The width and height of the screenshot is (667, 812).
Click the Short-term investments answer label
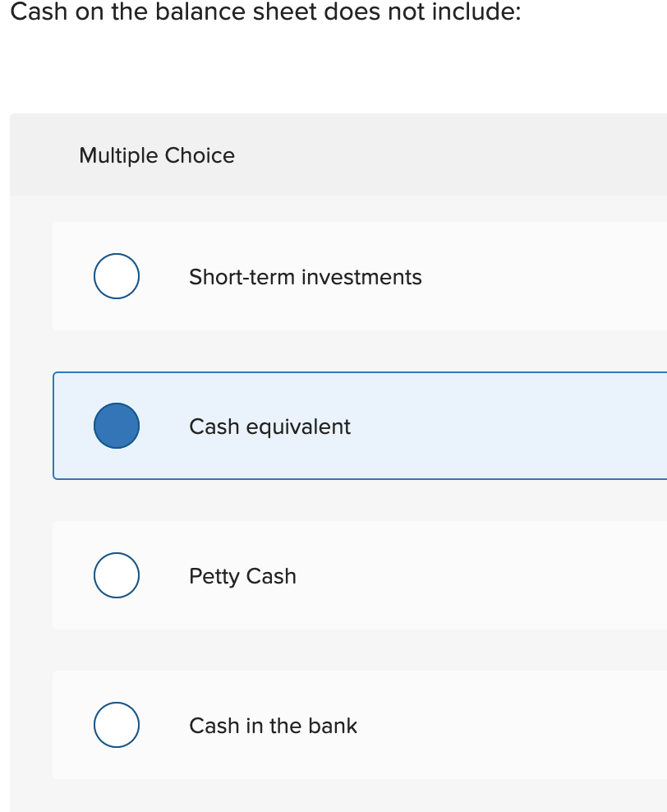click(305, 277)
